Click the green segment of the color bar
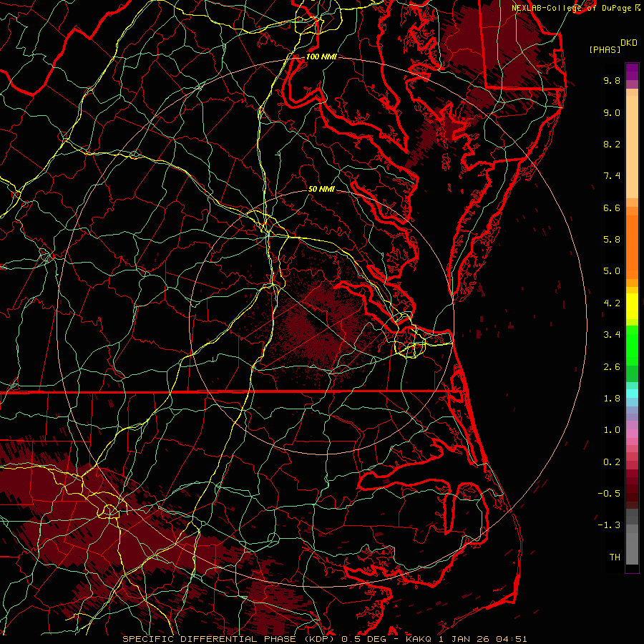The width and height of the screenshot is (644, 644). pyautogui.click(x=632, y=346)
